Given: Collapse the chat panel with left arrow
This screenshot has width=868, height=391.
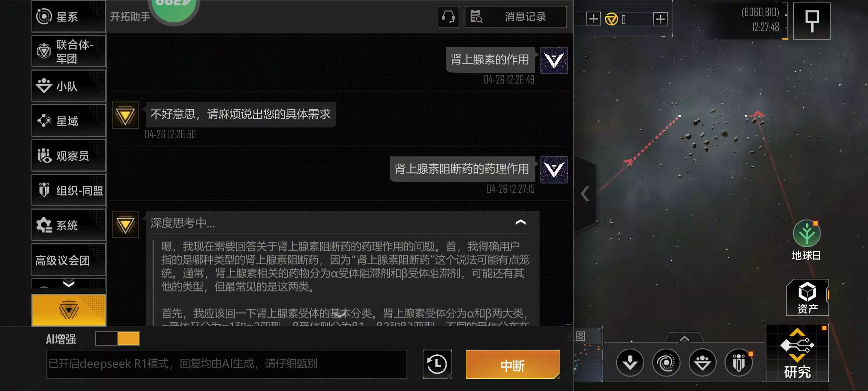Looking at the screenshot, I should (x=585, y=194).
